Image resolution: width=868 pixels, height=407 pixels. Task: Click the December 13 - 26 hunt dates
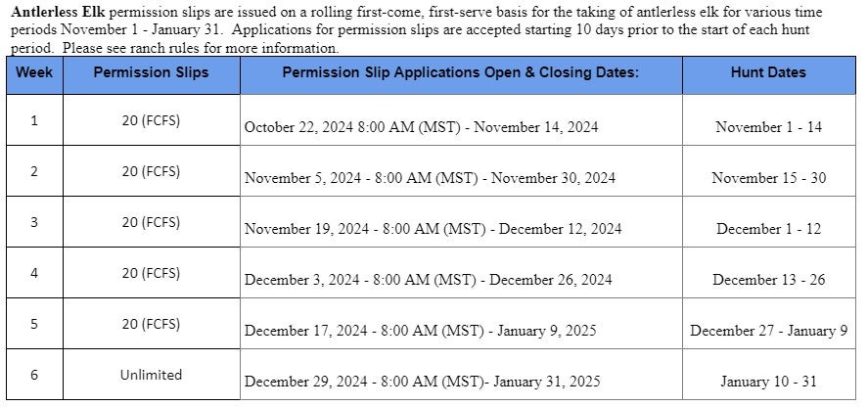768,280
